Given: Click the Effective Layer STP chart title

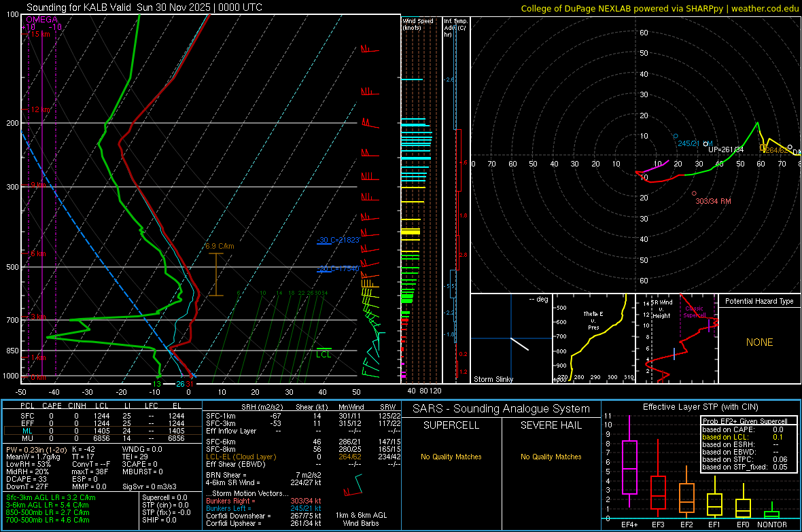Looking at the screenshot, I should pyautogui.click(x=700, y=407).
